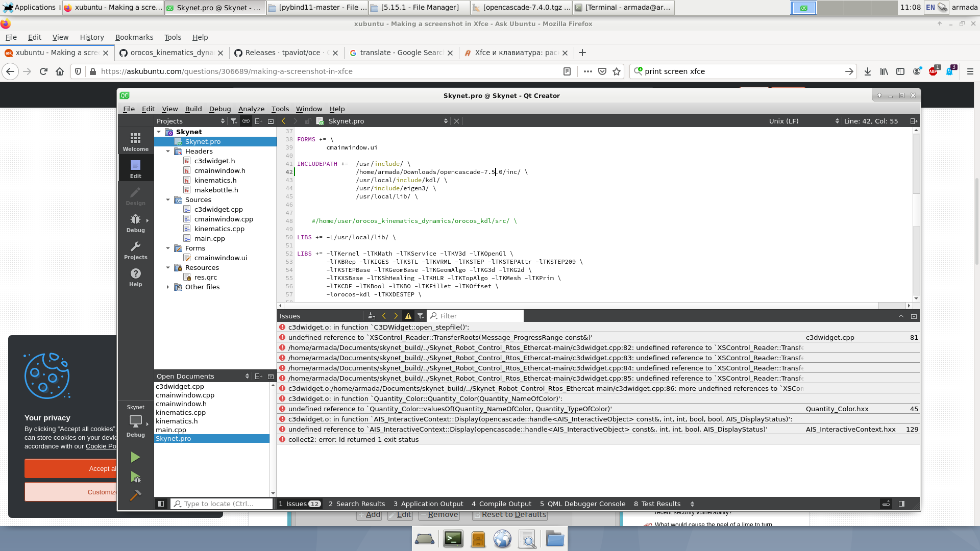Open the Skynet kit selector monitor icon
This screenshot has width=980, height=551.
135,422
